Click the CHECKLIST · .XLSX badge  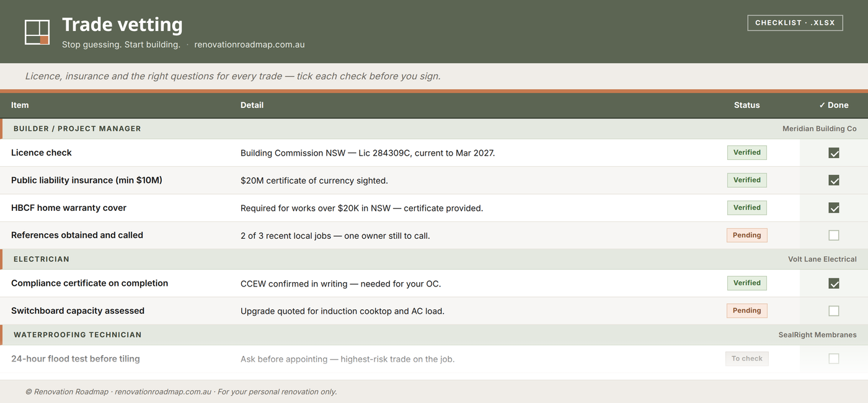click(x=795, y=23)
